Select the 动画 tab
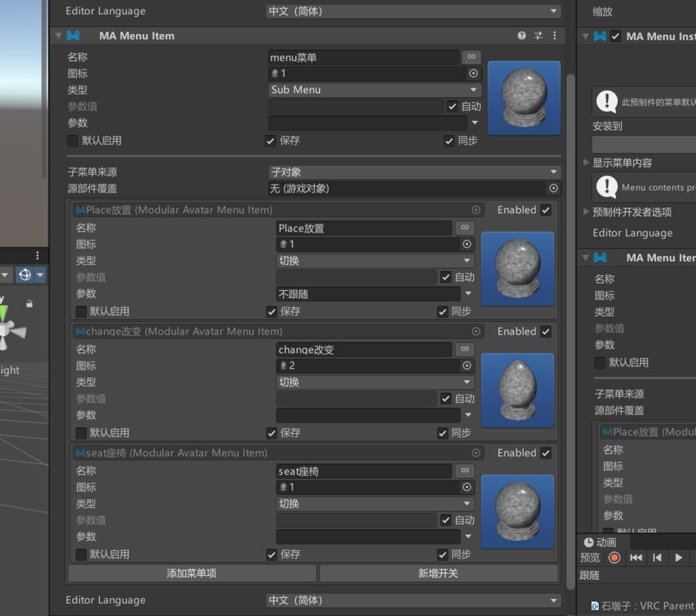 602,543
